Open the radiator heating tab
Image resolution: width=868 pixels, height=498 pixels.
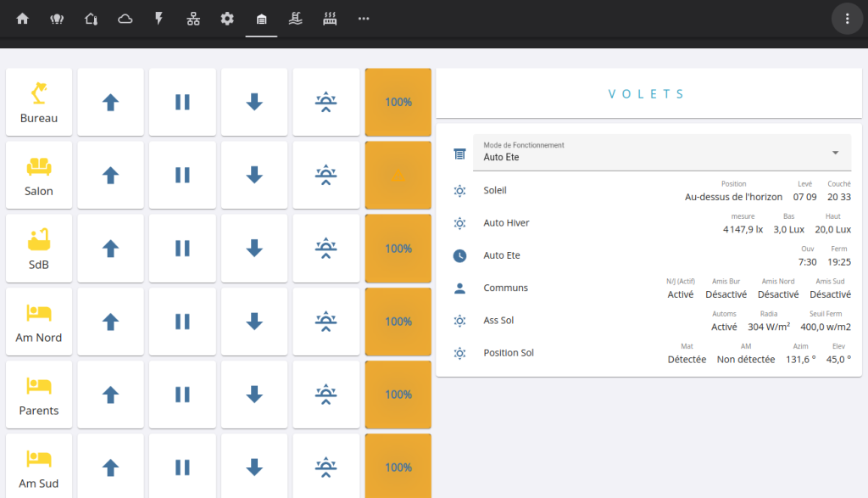coord(330,19)
